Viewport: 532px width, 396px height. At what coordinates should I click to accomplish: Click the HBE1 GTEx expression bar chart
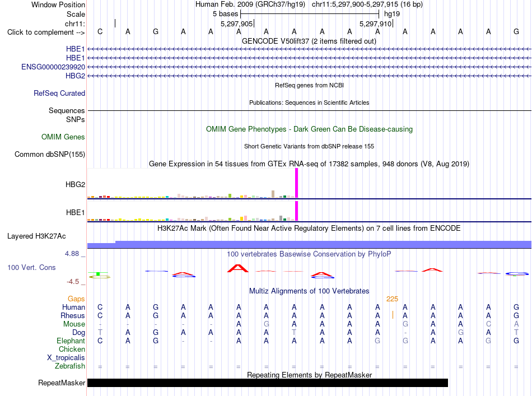click(x=193, y=211)
